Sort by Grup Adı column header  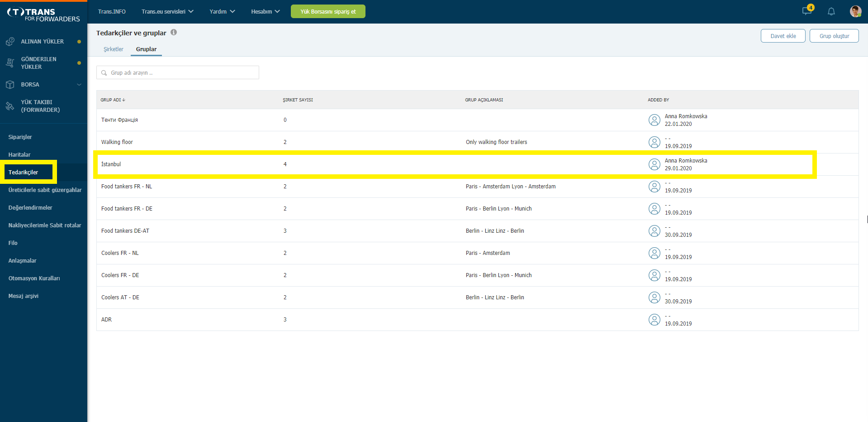coord(113,100)
